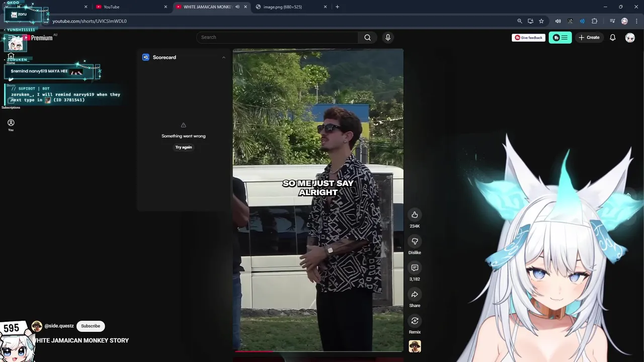644x362 pixels.
Task: Open the @side.questz channel link
Action: 59,326
